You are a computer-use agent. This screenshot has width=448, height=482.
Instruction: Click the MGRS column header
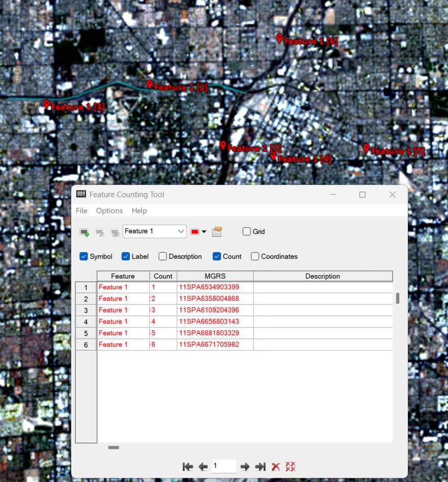coord(215,276)
